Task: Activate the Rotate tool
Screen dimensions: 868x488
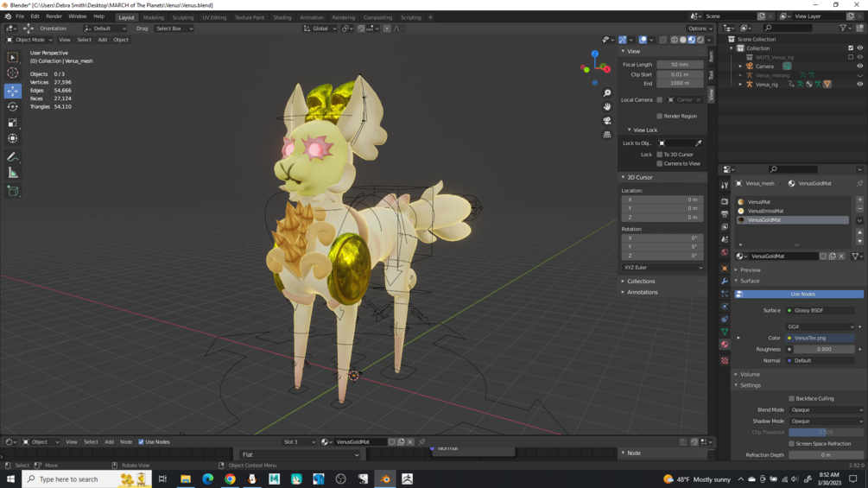Action: click(x=13, y=106)
